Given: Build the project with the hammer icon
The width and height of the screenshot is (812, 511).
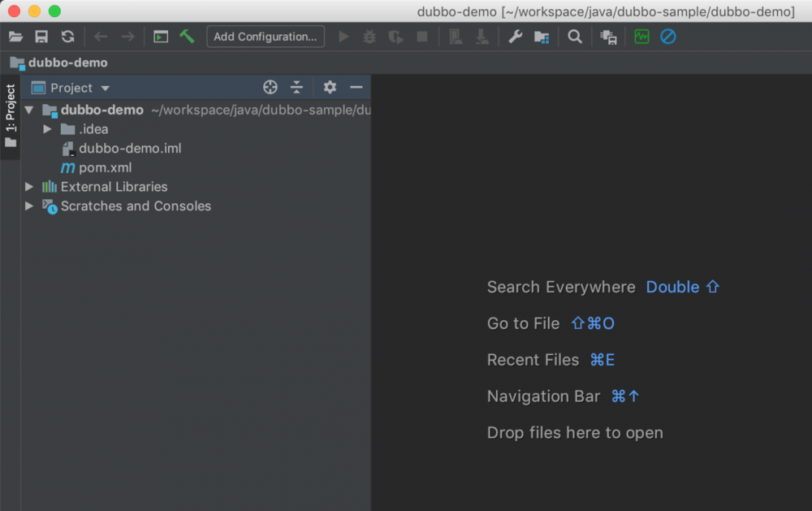Looking at the screenshot, I should tap(187, 36).
